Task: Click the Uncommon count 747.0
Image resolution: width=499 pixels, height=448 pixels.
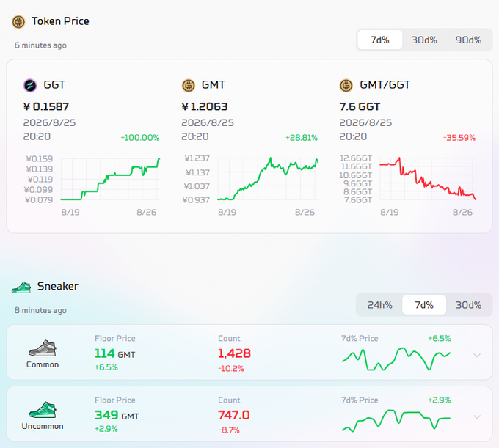Action: pyautogui.click(x=234, y=415)
